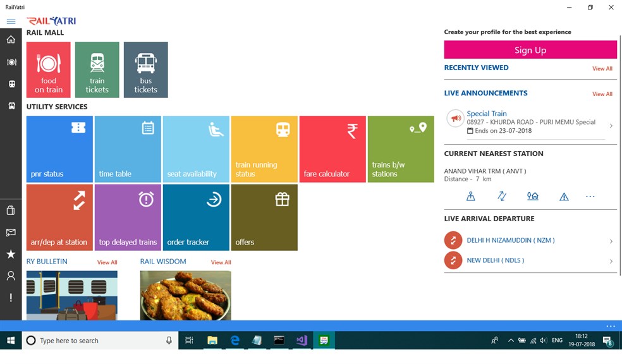View all live announcements

pos(602,94)
